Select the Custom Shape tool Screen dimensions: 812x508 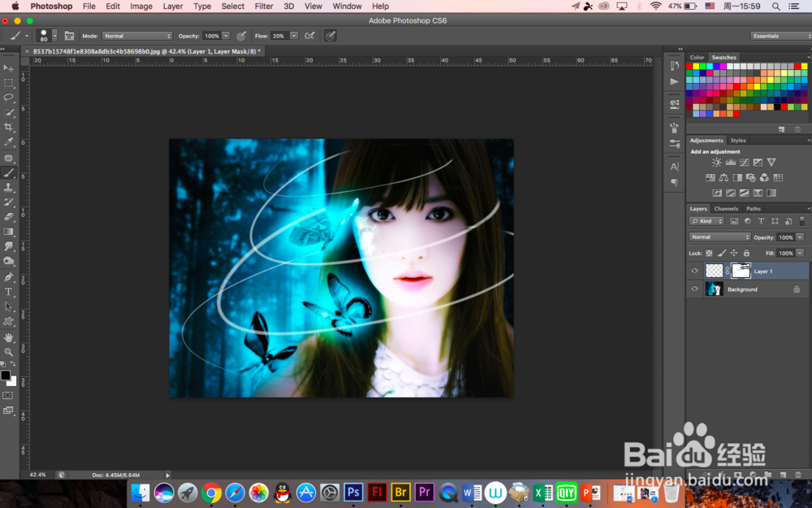tap(8, 321)
